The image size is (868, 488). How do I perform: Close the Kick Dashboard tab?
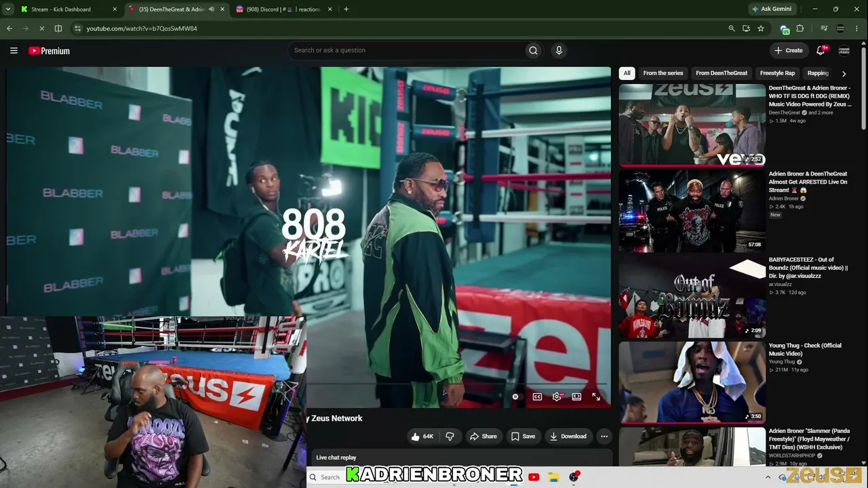tap(115, 9)
